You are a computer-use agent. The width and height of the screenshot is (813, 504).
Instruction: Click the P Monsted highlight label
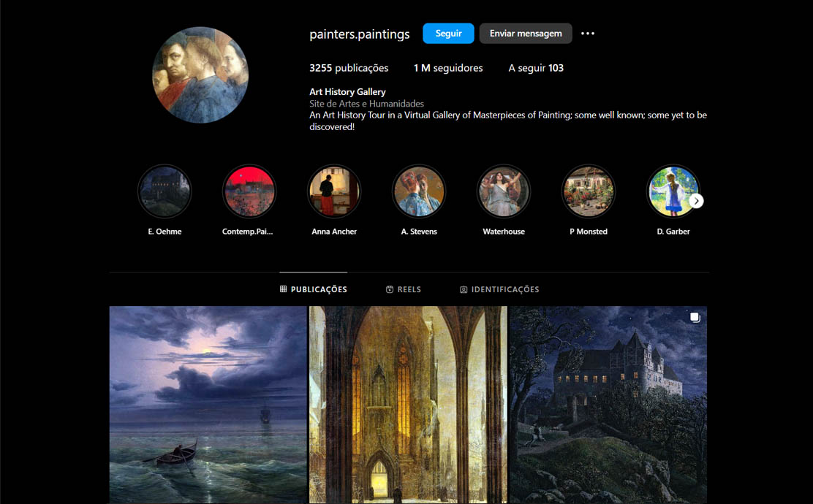tap(589, 232)
